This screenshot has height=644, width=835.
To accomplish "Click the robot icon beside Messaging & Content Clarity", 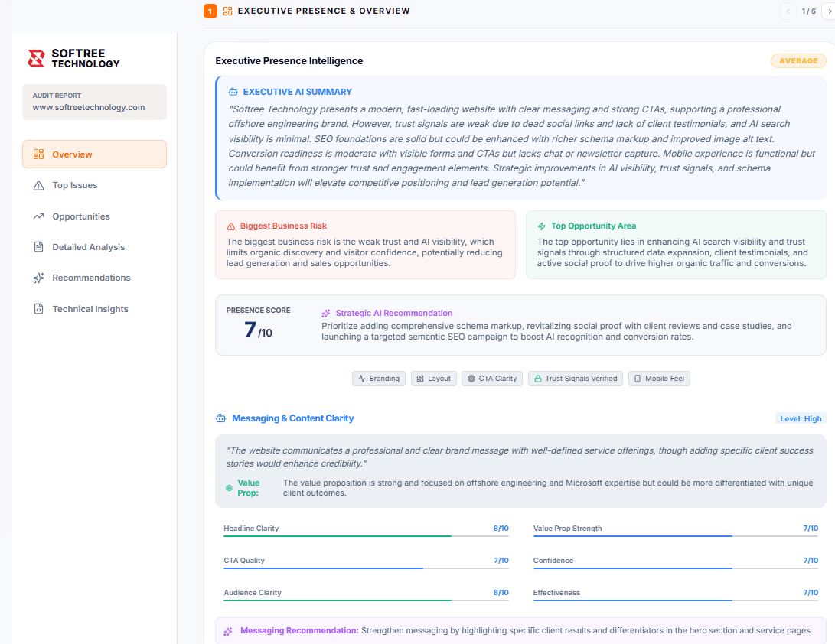I will pos(220,418).
